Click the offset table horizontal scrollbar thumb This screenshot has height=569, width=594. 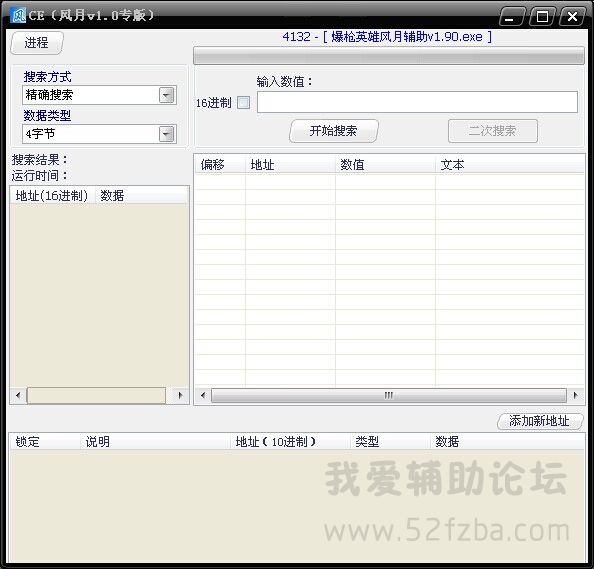(389, 395)
